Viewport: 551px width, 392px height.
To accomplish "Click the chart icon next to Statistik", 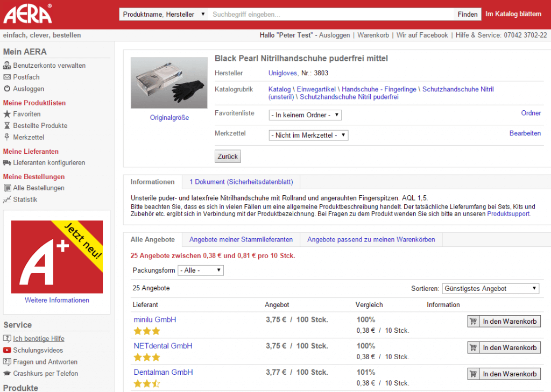I will click(x=7, y=199).
